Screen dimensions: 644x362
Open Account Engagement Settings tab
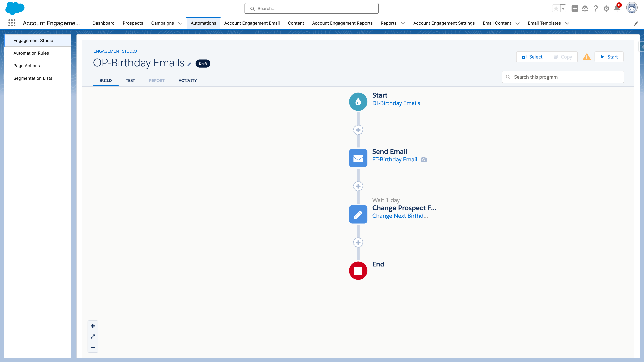(x=444, y=23)
